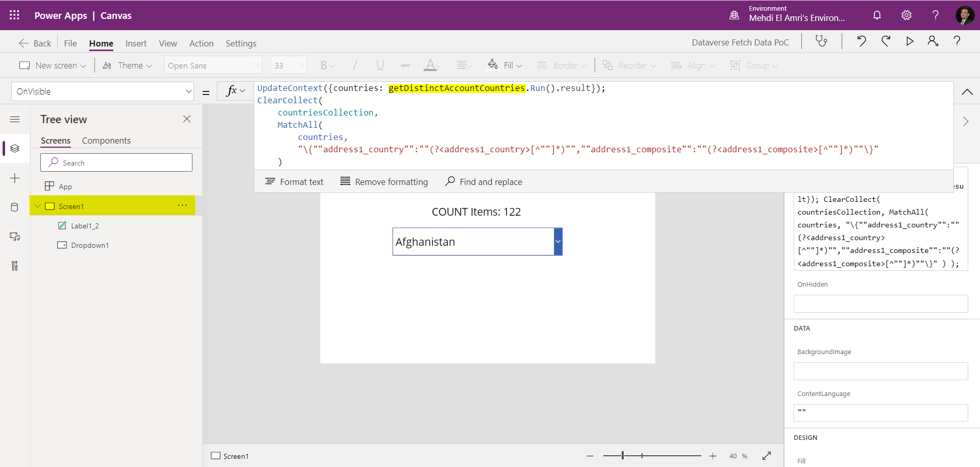
Task: Select the Insert plus icon in sidebar
Action: click(15, 178)
